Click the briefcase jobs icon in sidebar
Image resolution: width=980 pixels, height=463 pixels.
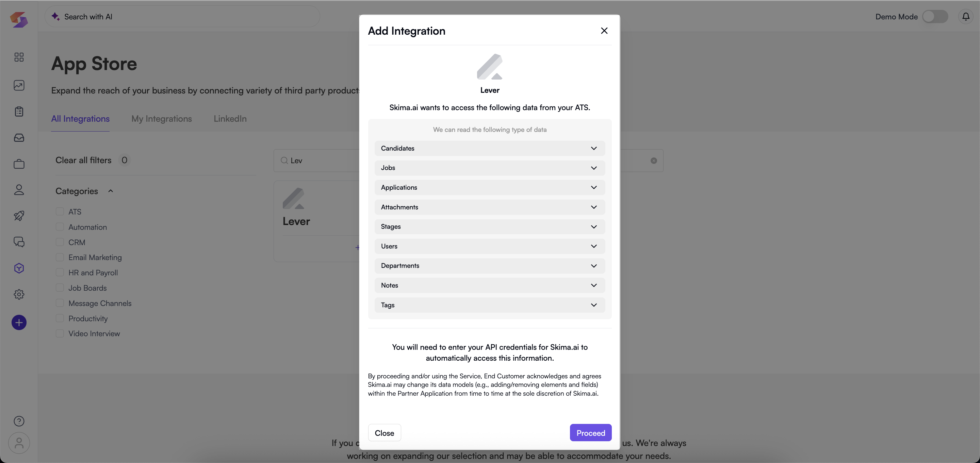click(x=19, y=164)
